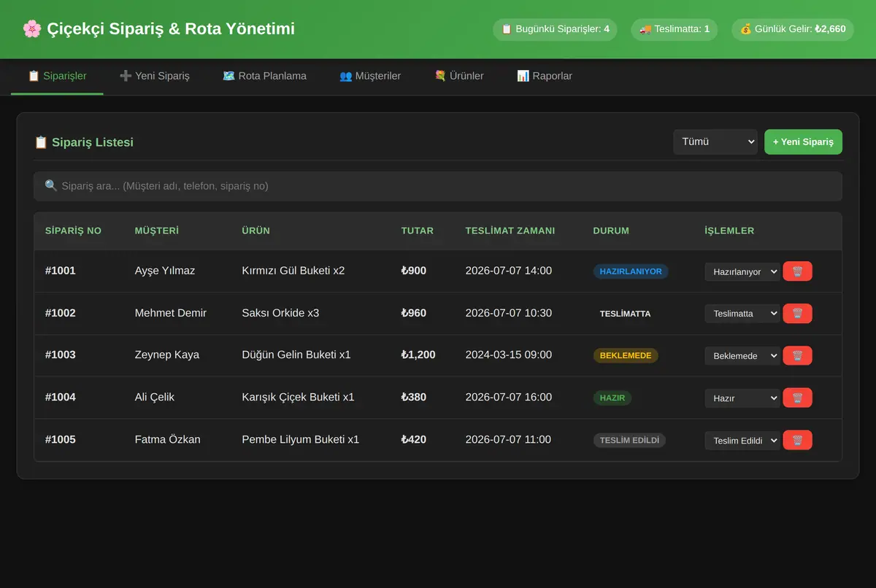The image size is (876, 588).
Task: Go to the Rota Planlama tab
Action: [x=264, y=76]
